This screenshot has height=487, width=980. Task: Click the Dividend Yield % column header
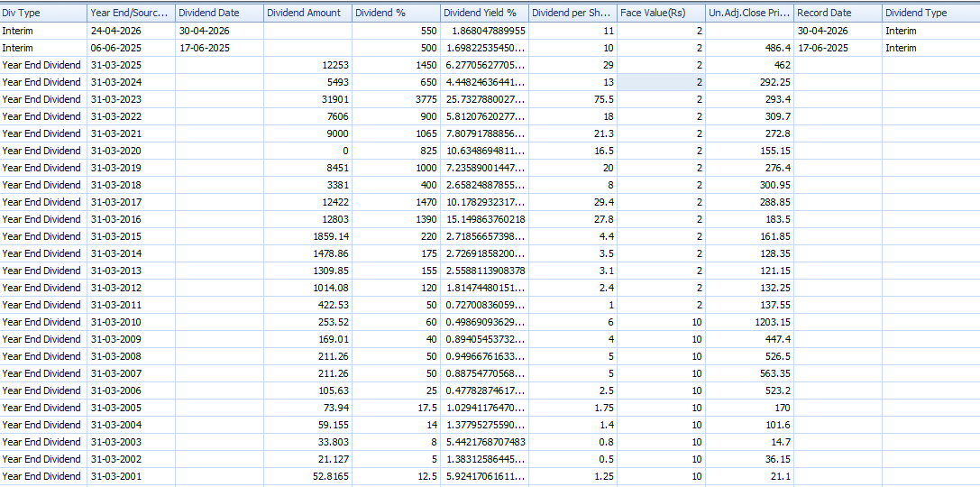coord(484,13)
